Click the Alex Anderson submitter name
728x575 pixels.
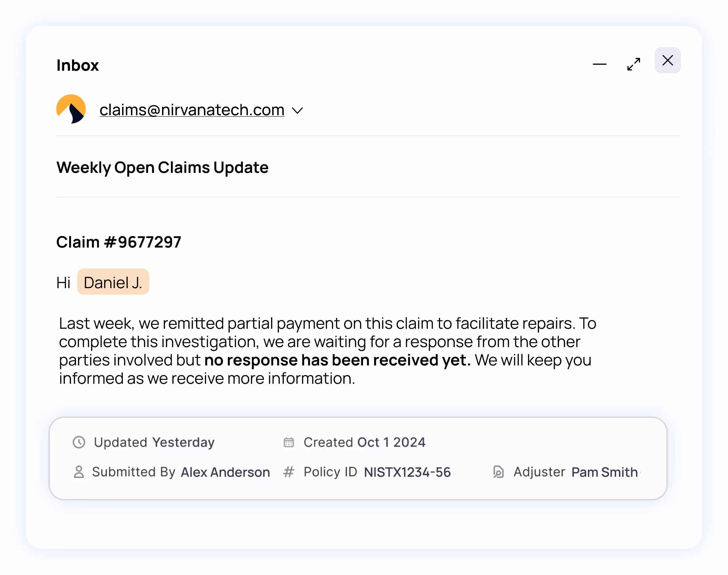point(225,472)
